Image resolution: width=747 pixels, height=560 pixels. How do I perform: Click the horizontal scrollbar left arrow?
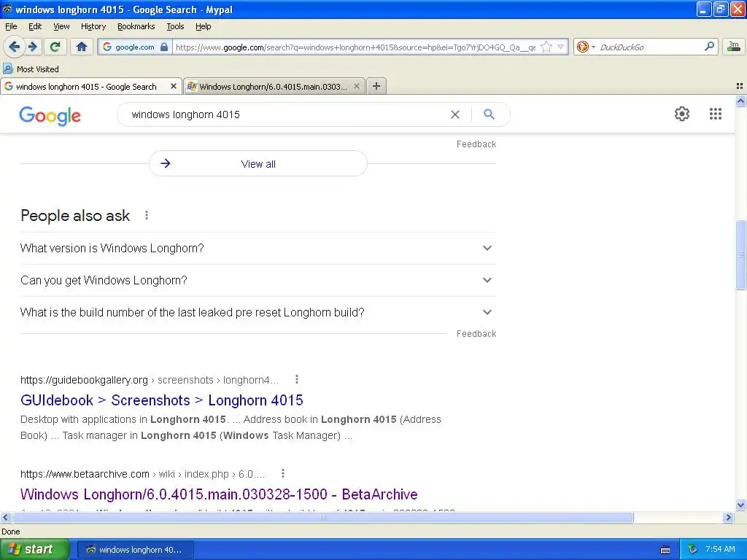click(x=5, y=517)
